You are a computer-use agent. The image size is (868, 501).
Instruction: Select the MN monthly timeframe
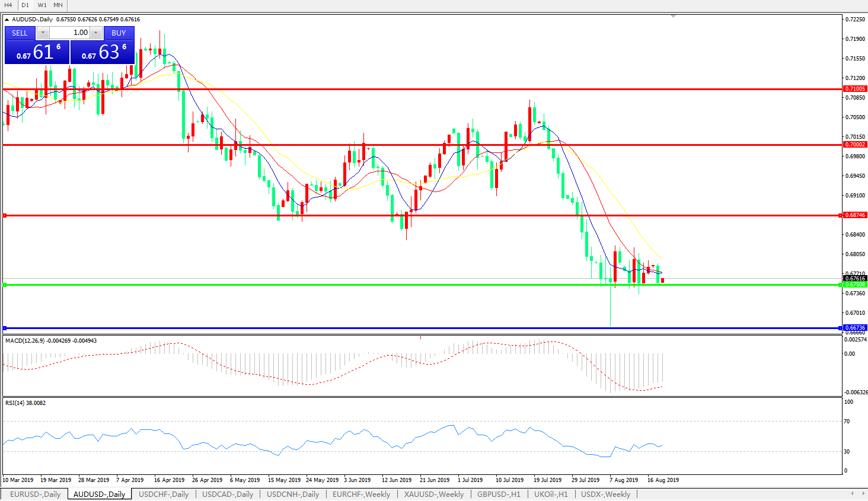pos(58,5)
